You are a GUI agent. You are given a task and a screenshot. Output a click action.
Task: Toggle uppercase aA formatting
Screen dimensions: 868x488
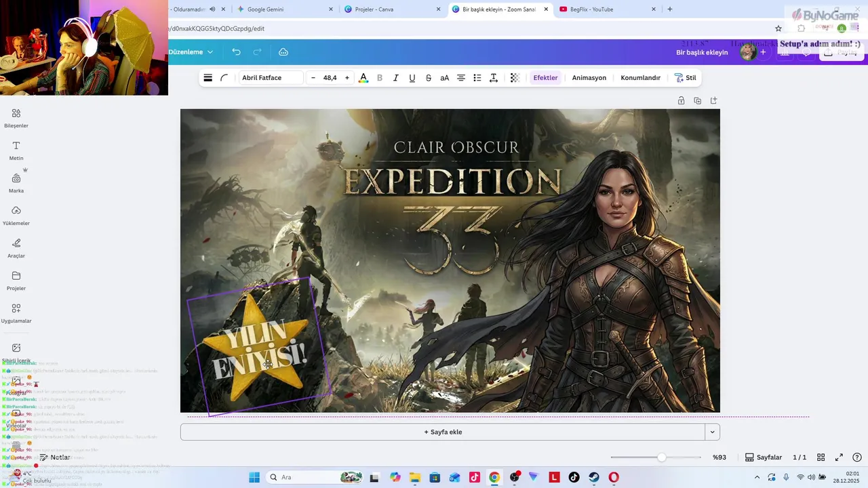pyautogui.click(x=445, y=78)
